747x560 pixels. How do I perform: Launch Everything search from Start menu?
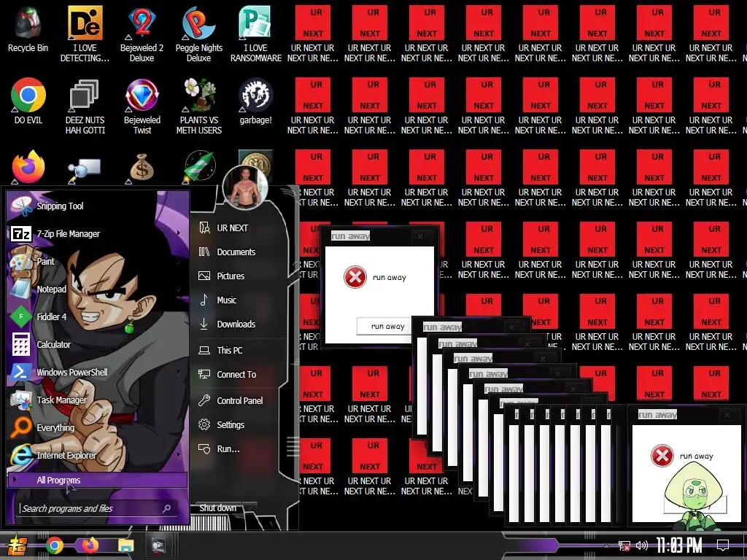pyautogui.click(x=97, y=427)
